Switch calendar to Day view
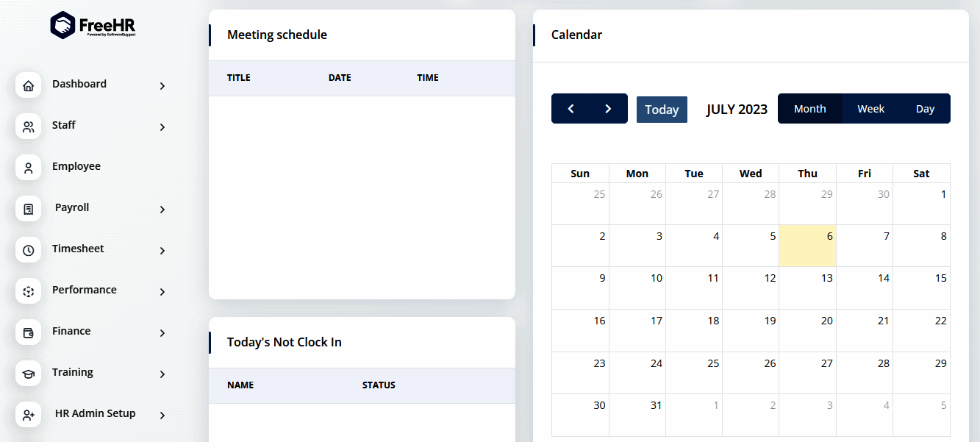Viewport: 980px width, 442px height. tap(925, 109)
